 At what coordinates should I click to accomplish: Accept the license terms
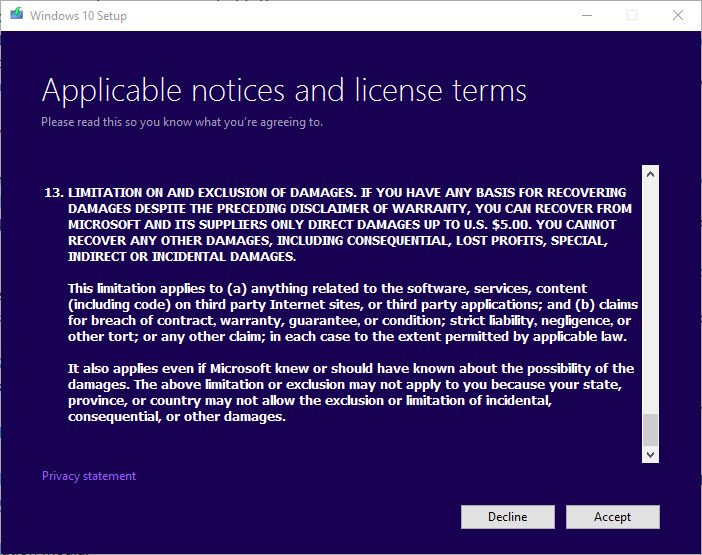point(612,517)
